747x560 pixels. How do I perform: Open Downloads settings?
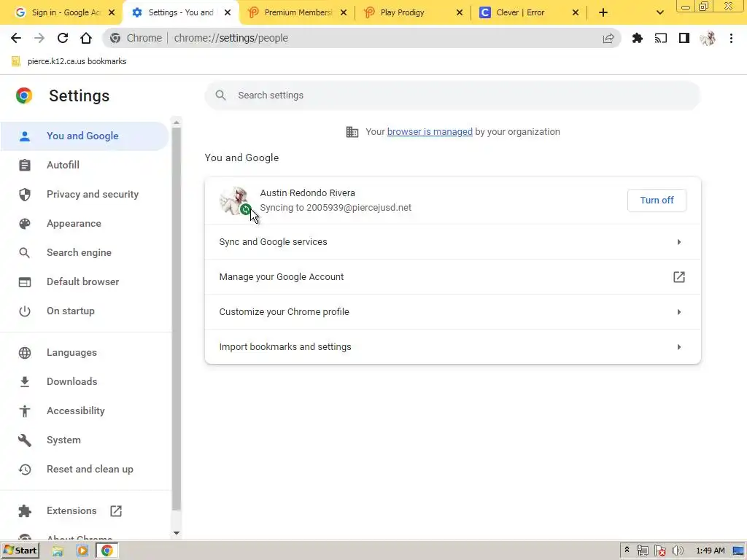pos(85,382)
